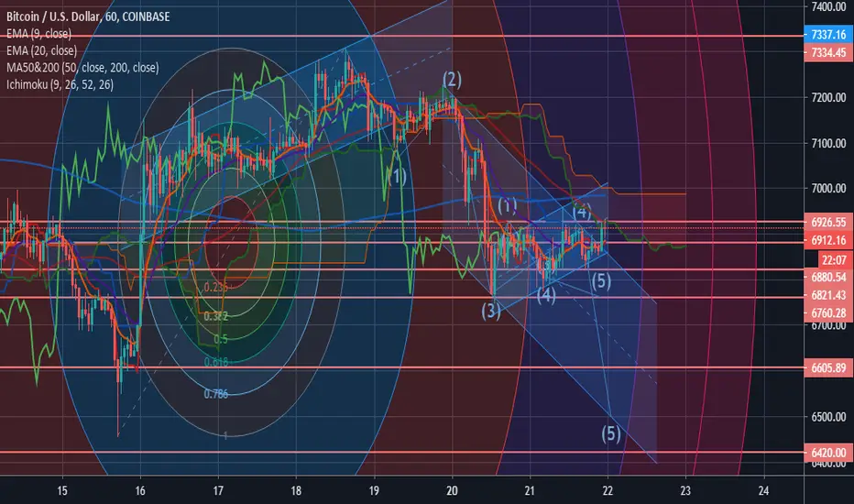Select the EMA (20, close) indicator legend

[41, 50]
